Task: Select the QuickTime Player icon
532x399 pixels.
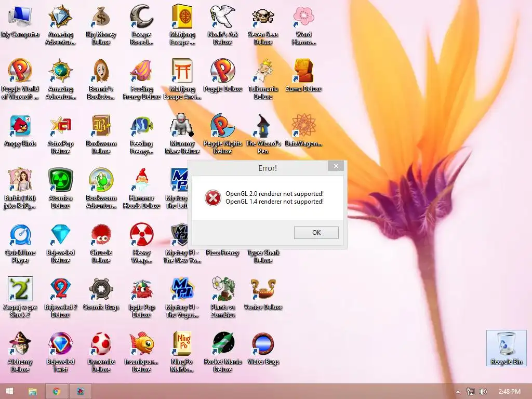Action: point(20,234)
